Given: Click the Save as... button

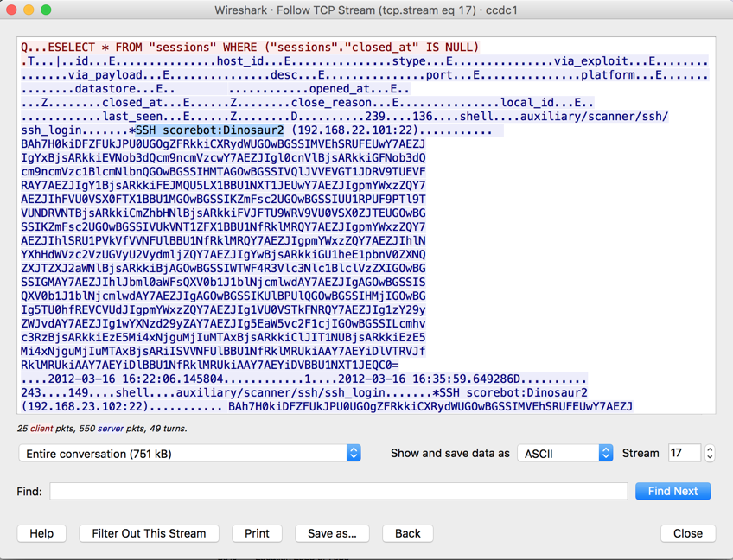Looking at the screenshot, I should pyautogui.click(x=332, y=533).
